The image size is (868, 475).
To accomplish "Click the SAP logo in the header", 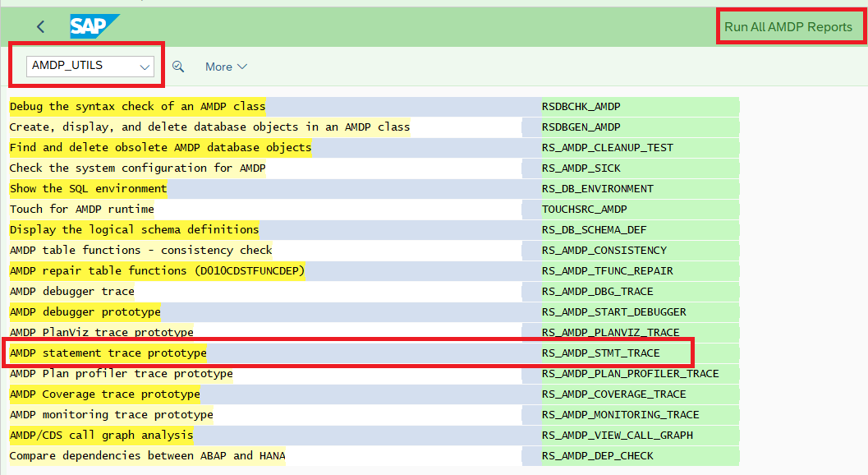I will tap(93, 25).
